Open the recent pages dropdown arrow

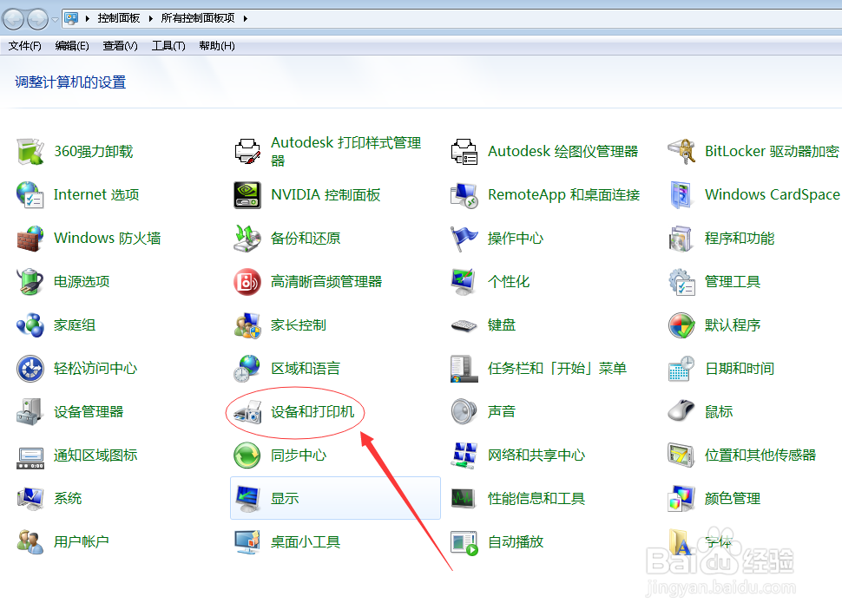tap(56, 21)
